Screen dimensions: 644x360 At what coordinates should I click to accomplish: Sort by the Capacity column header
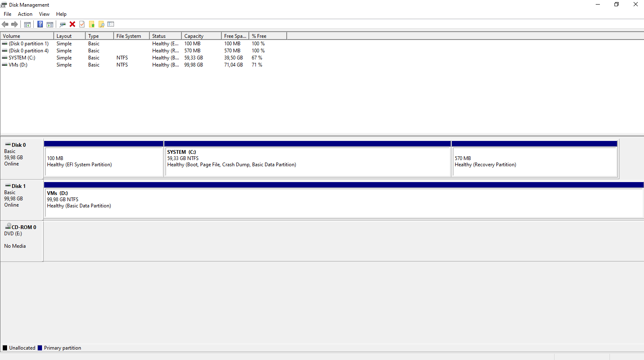(201, 36)
